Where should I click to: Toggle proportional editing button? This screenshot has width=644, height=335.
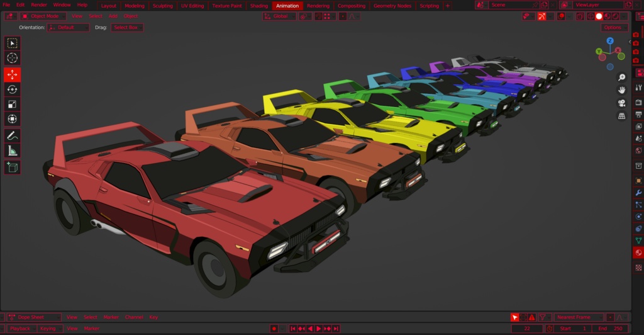point(343,16)
